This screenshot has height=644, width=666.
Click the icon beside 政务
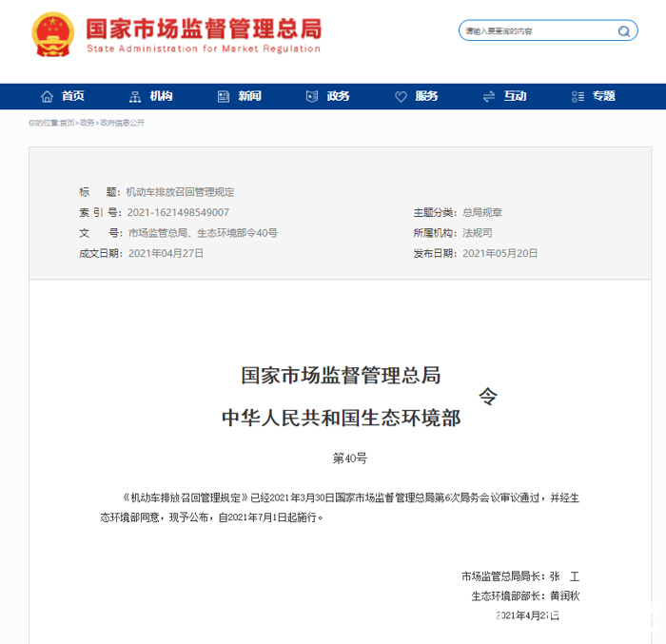pos(311,96)
